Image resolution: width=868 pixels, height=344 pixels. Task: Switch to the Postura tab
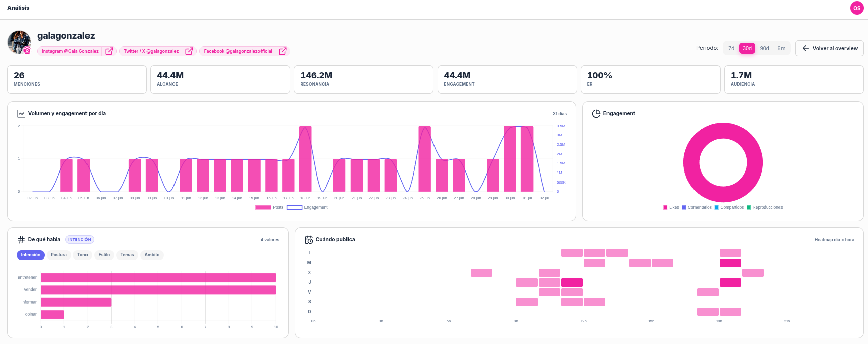coord(59,255)
